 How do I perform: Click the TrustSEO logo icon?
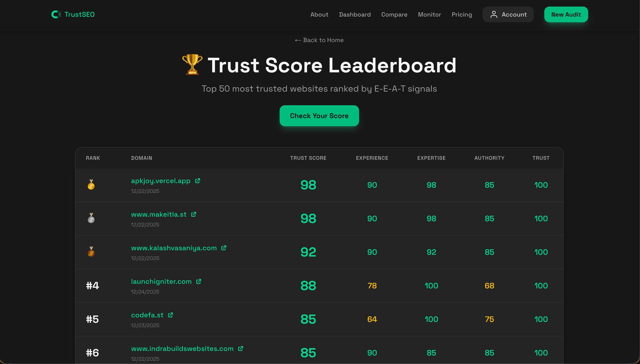[56, 14]
